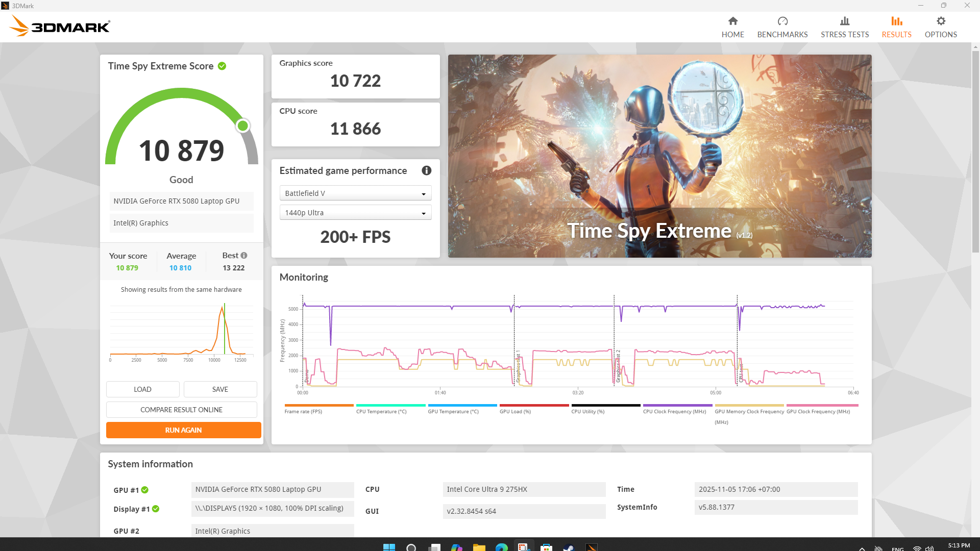Image resolution: width=980 pixels, height=551 pixels.
Task: Click the 3DMark logo
Action: (x=60, y=26)
